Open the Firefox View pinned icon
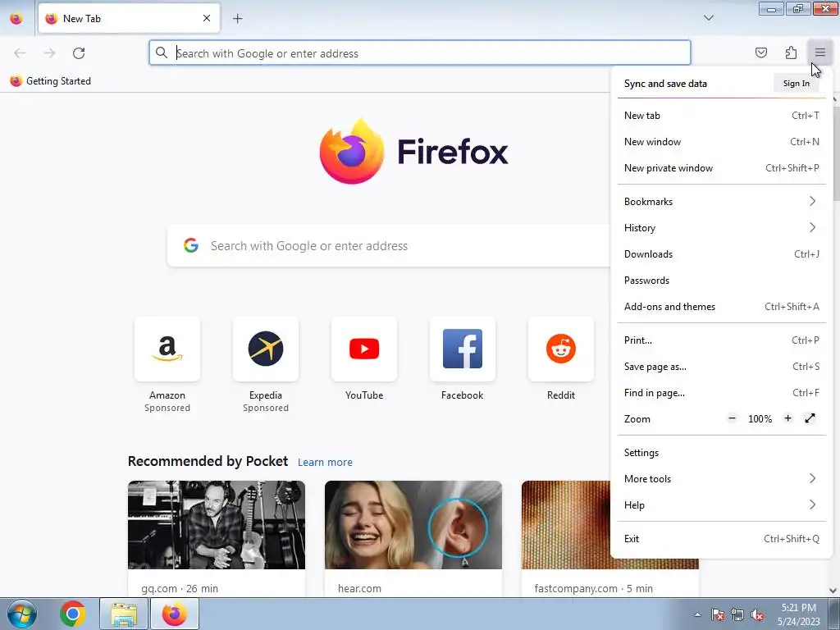The width and height of the screenshot is (840, 630). [x=16, y=19]
